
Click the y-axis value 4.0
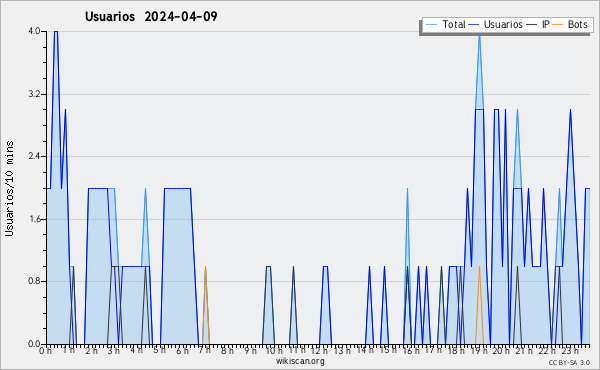pos(34,31)
